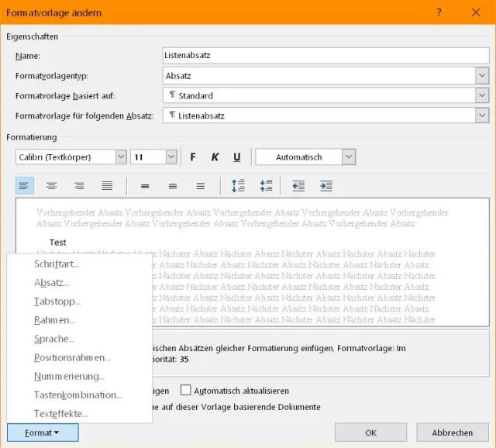
Task: Click the increase indent icon
Action: point(326,186)
